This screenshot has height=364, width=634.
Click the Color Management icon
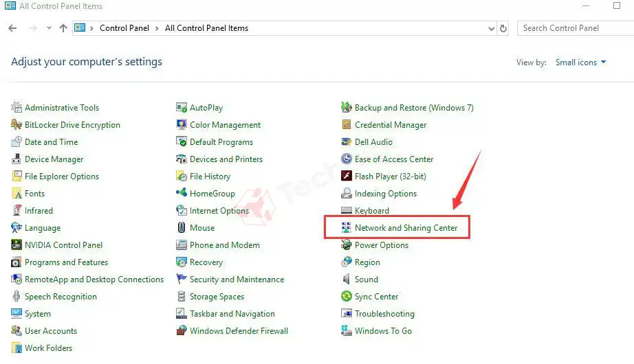pyautogui.click(x=182, y=125)
